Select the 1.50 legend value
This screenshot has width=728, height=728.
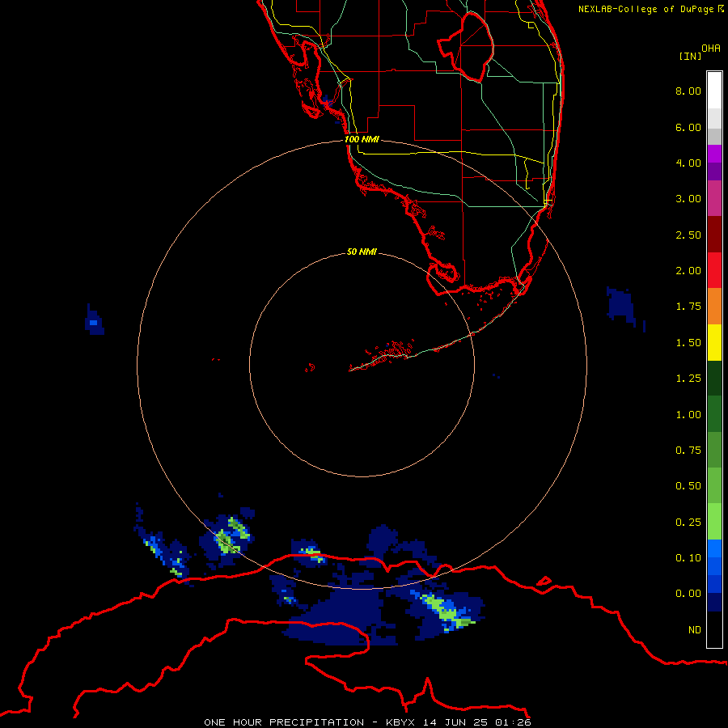coord(688,343)
